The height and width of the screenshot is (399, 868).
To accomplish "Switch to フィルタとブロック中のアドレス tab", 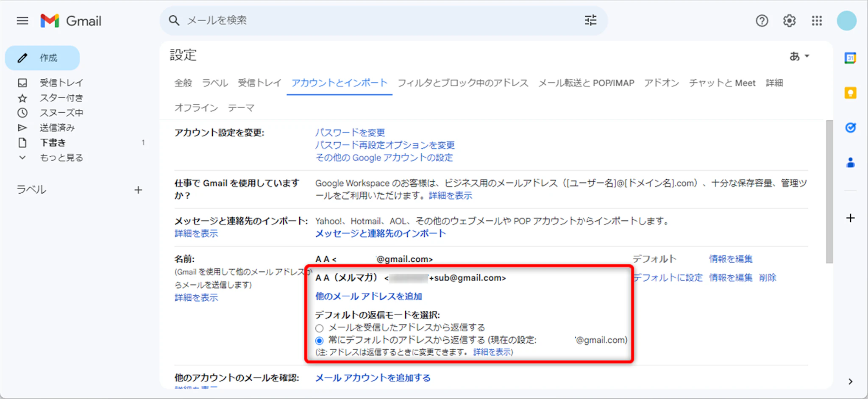I will (x=463, y=83).
